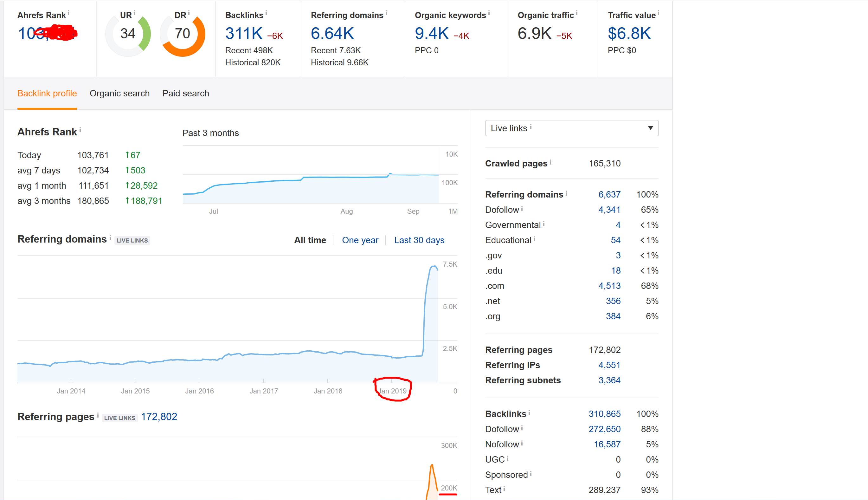868x500 pixels.
Task: Open the 6.64K referring domains total
Action: coord(332,34)
